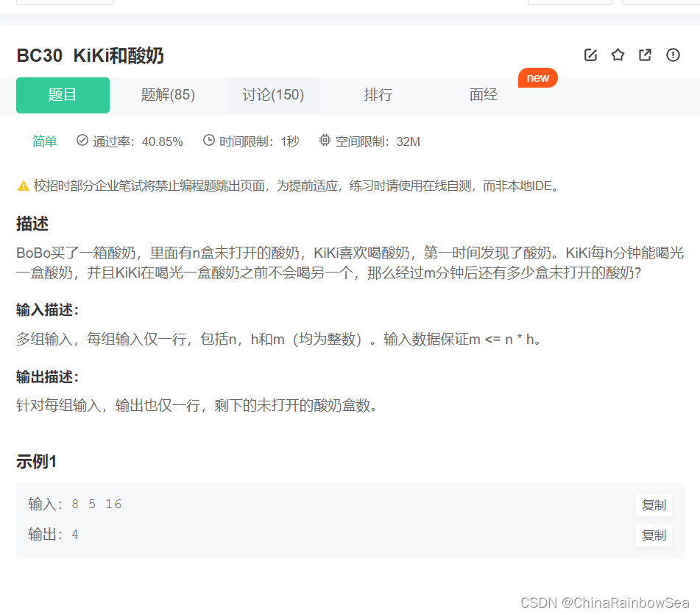
Task: Click the output description line 针对每组输入
Action: tap(197, 406)
